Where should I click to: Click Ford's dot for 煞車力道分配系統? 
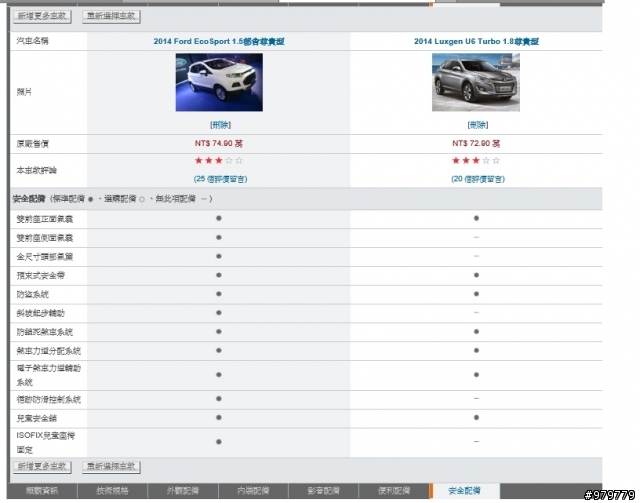[219, 350]
